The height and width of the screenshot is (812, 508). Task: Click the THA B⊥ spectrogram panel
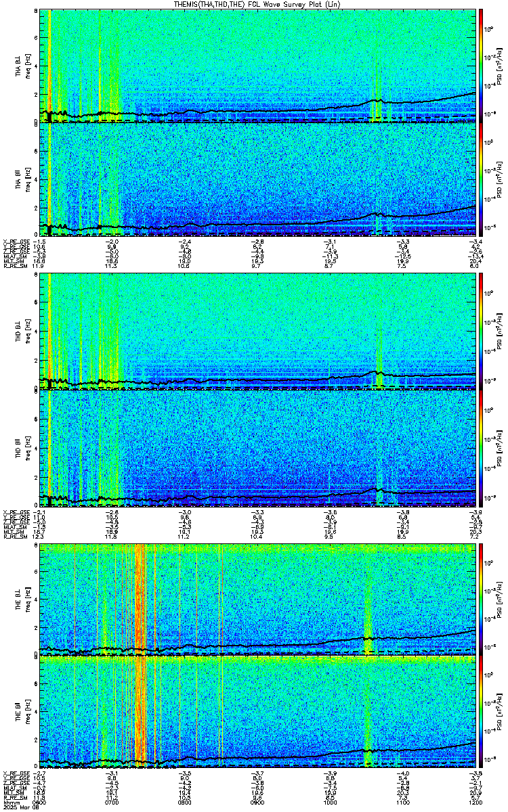(257, 65)
